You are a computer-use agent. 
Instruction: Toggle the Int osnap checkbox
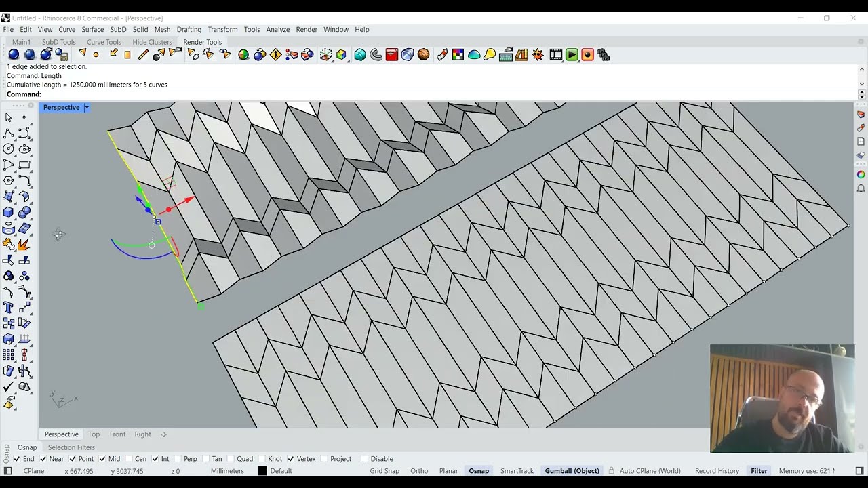(x=155, y=459)
